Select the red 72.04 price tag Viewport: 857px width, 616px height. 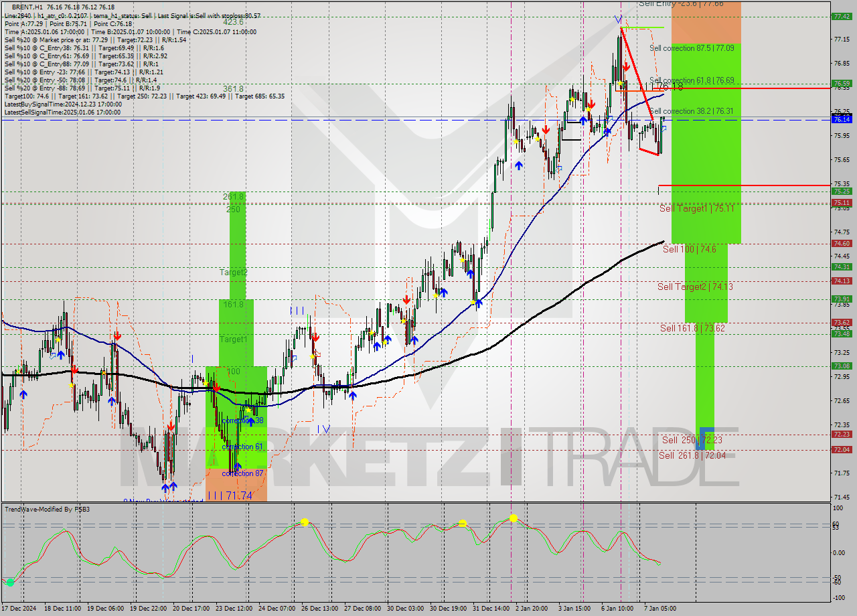click(842, 449)
